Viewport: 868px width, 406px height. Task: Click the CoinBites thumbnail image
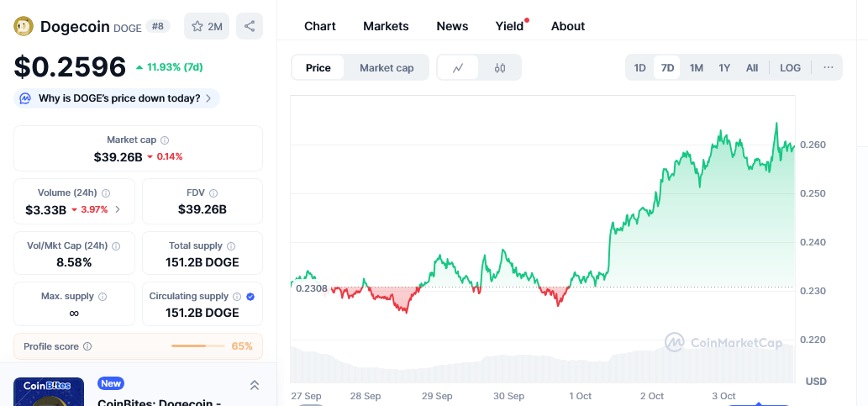(x=49, y=392)
